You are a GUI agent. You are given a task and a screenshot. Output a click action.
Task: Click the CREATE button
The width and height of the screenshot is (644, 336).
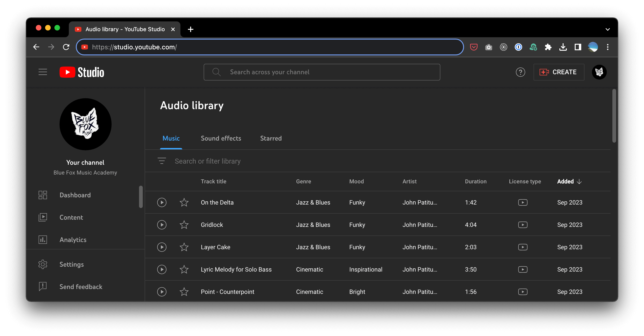point(558,72)
